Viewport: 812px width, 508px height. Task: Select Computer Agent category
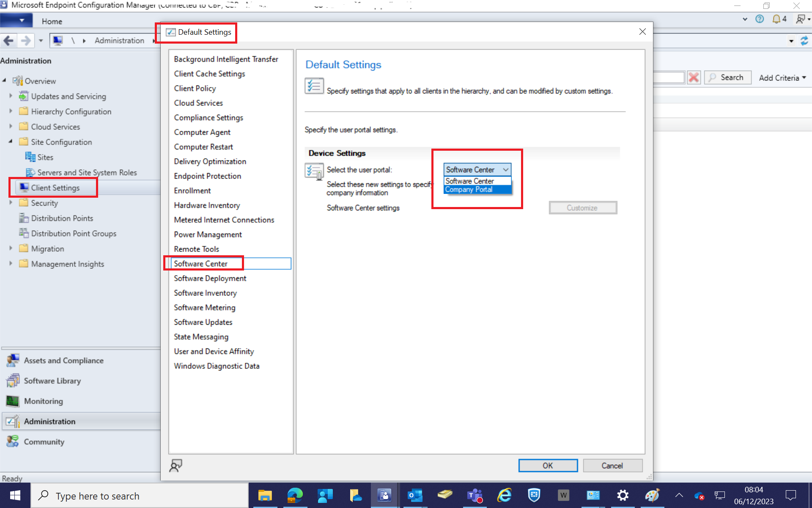[202, 132]
